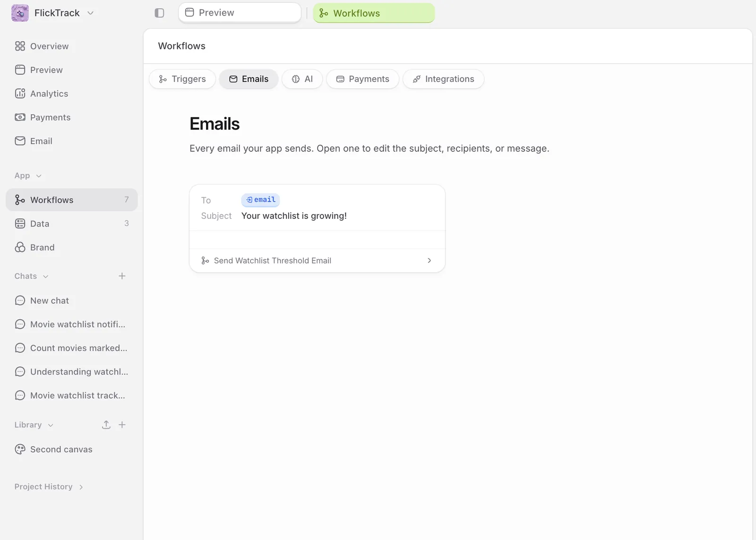Toggle the sidebar panel icon
The width and height of the screenshot is (756, 540).
(159, 13)
